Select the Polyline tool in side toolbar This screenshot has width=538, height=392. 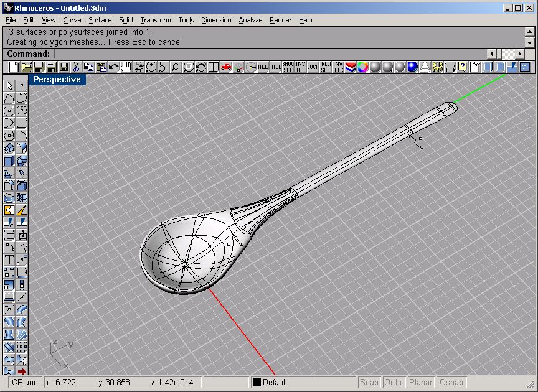click(x=9, y=98)
